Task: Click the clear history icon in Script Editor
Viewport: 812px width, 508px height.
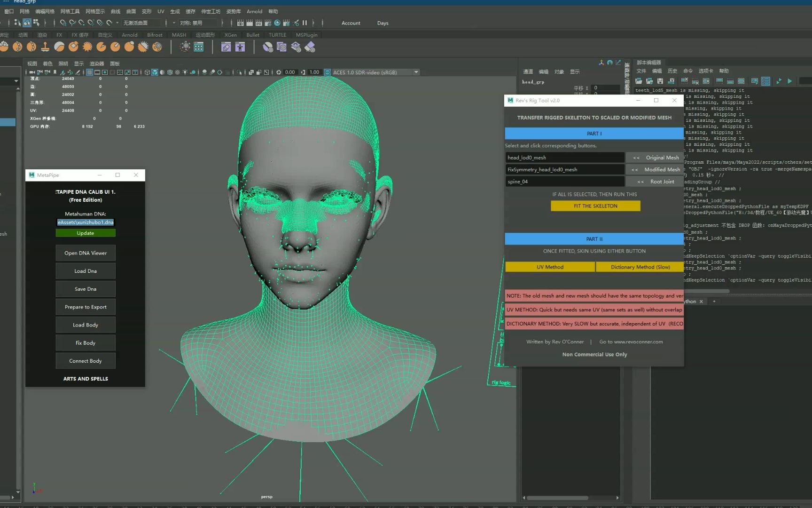Action: 685,81
